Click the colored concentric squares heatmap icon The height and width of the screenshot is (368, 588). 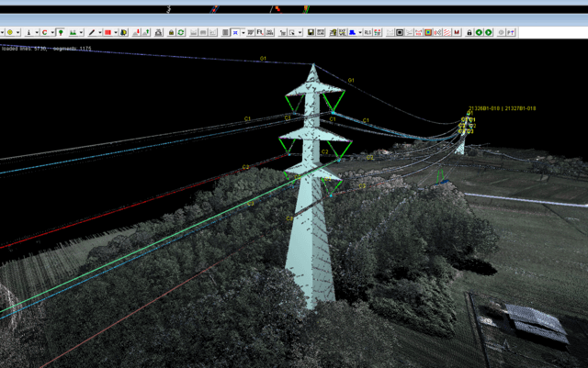[x=428, y=33]
